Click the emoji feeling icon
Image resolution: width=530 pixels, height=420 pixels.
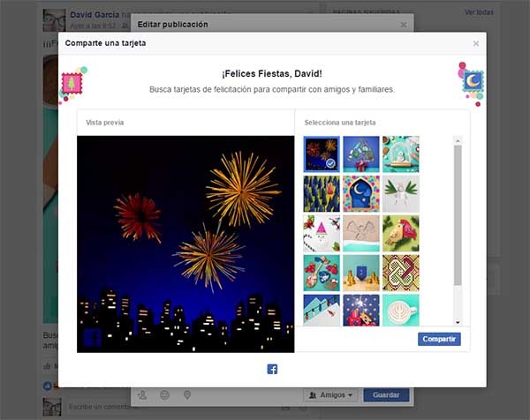coord(165,395)
